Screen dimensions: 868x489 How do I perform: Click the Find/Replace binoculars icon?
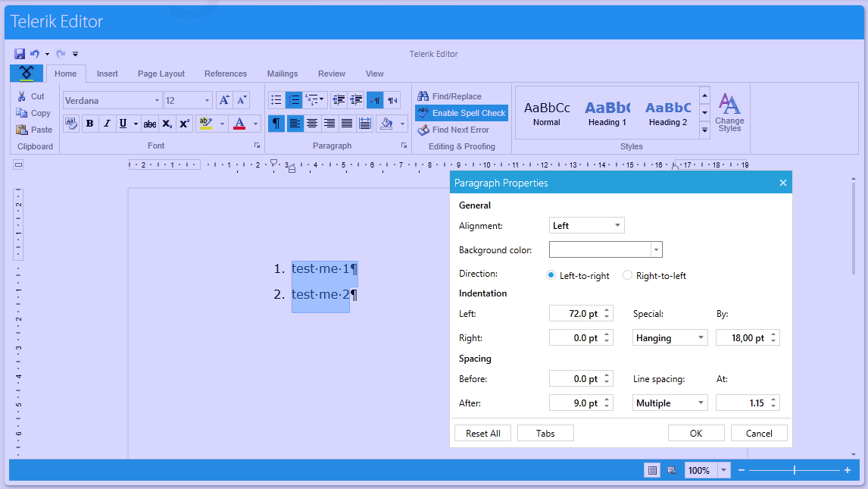[x=423, y=96]
